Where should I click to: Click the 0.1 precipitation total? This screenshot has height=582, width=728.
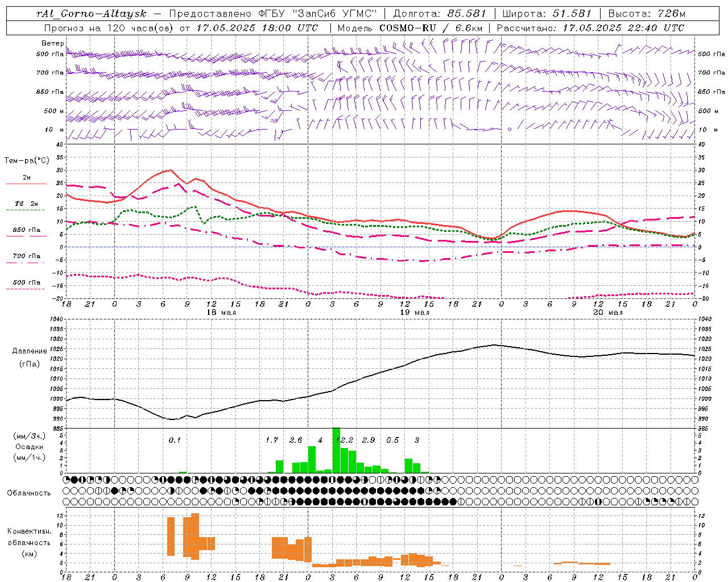[x=175, y=440]
